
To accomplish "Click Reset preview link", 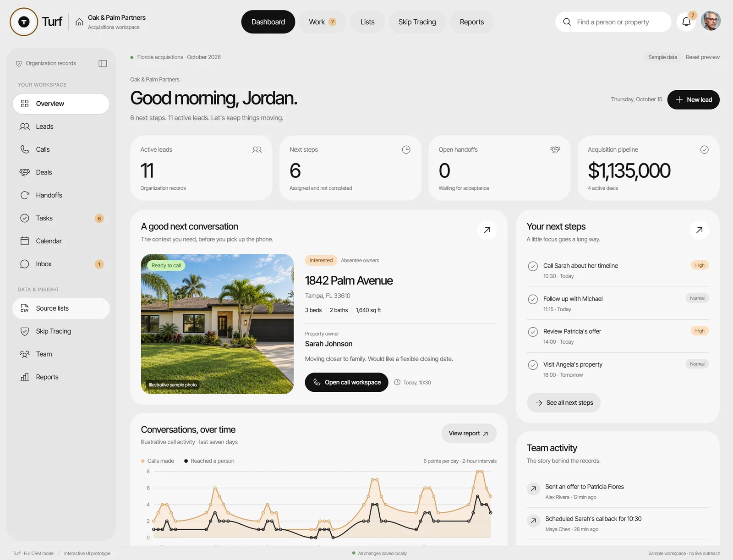I will pos(702,57).
